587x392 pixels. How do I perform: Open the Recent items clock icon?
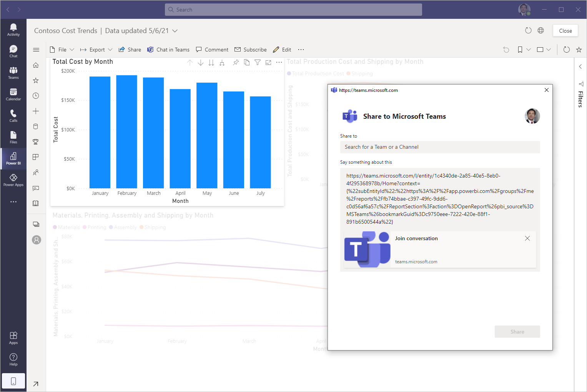pos(36,96)
